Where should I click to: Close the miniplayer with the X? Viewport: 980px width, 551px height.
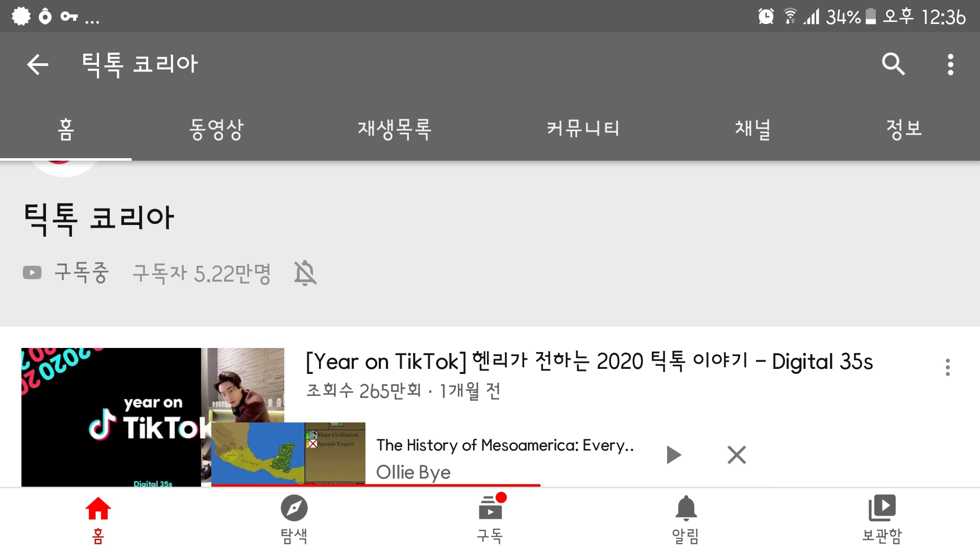pyautogui.click(x=736, y=455)
